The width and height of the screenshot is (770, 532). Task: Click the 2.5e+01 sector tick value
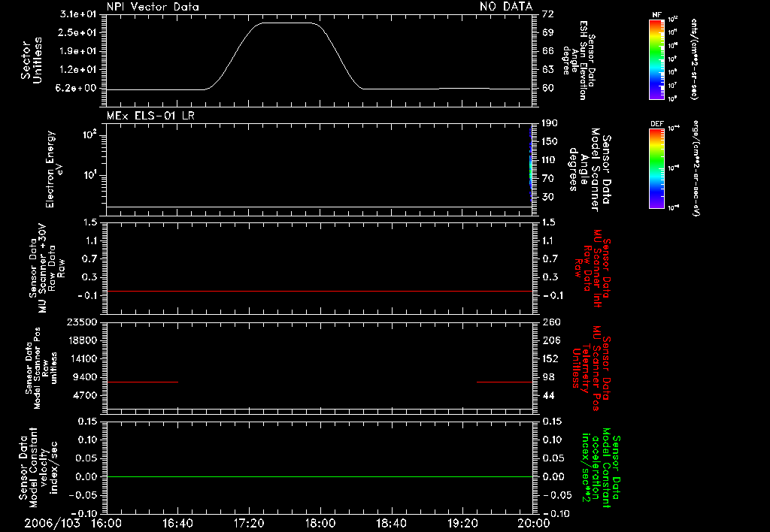pos(77,32)
